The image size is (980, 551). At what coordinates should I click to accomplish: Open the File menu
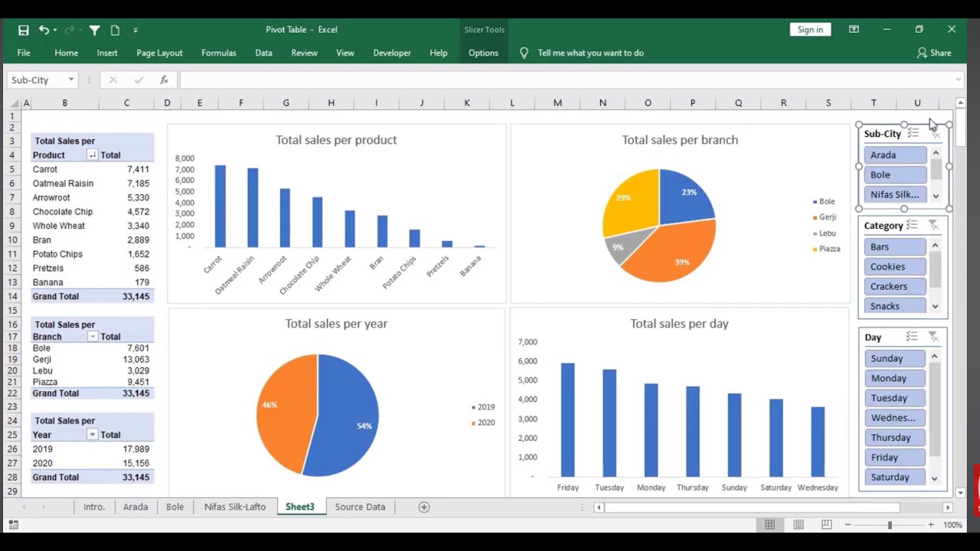click(x=24, y=53)
